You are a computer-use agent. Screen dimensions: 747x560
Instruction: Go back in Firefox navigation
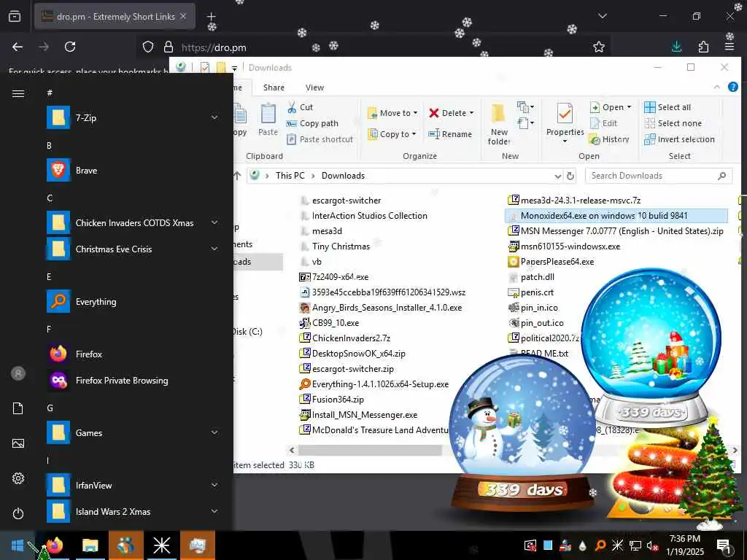[x=18, y=47]
